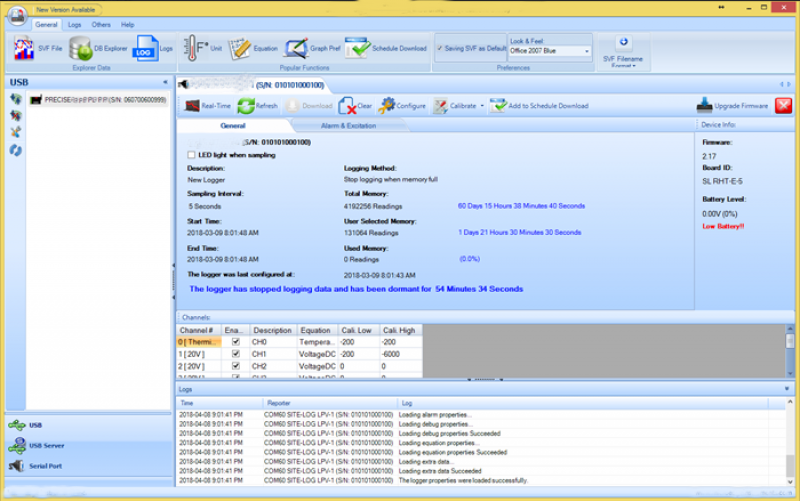Click Upgrade Firmware button
Screen dimensions: 800x501
(733, 105)
